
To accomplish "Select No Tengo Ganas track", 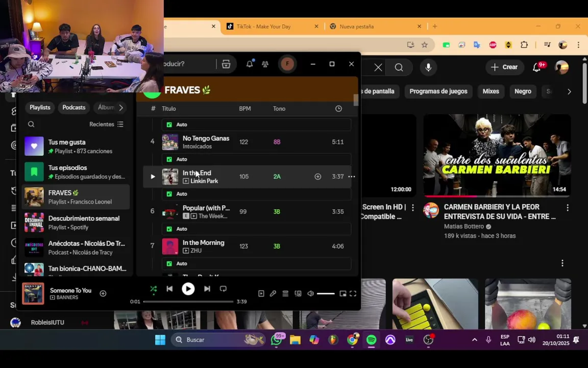I will [x=248, y=142].
